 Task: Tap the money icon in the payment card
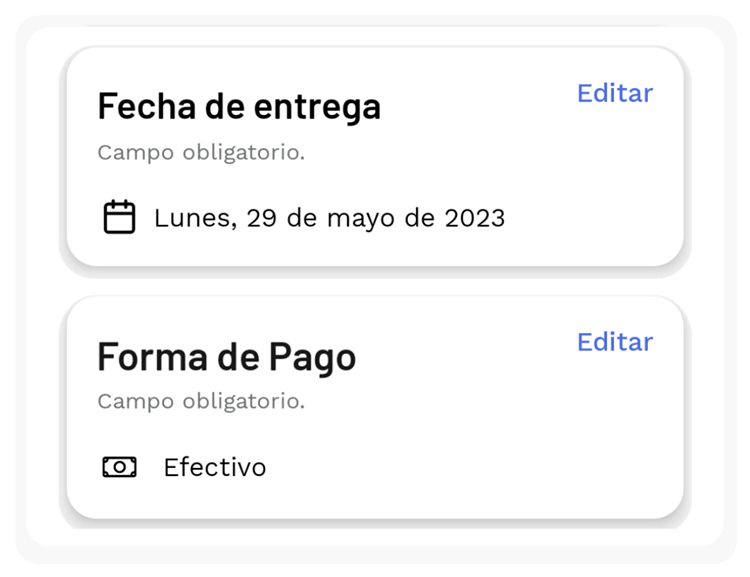(x=120, y=466)
